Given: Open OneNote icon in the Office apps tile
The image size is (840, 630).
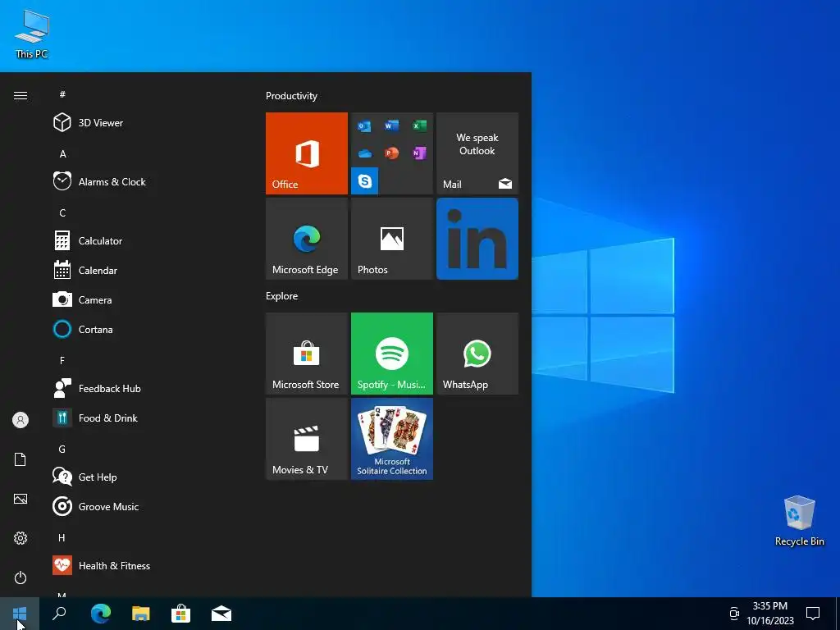Looking at the screenshot, I should pos(419,153).
